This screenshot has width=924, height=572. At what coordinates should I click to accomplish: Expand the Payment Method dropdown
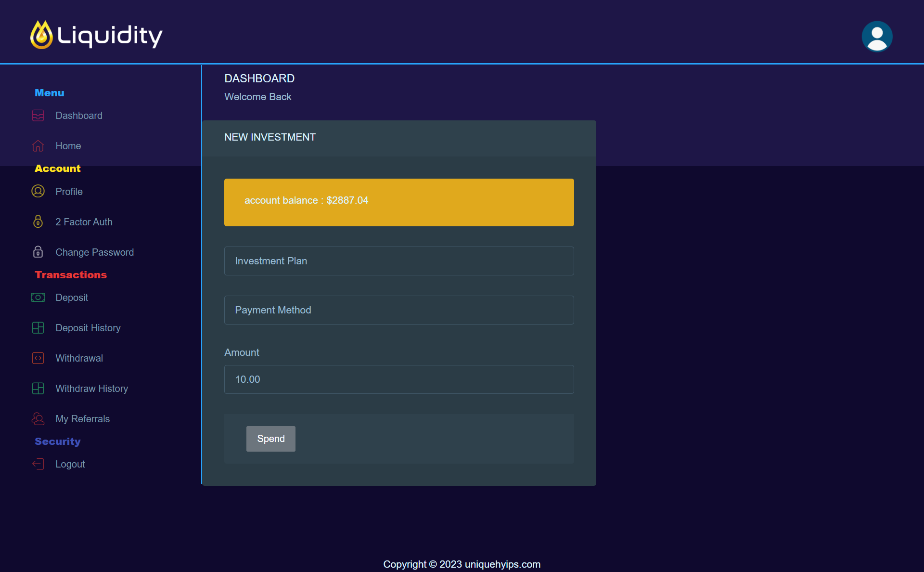[x=399, y=310]
